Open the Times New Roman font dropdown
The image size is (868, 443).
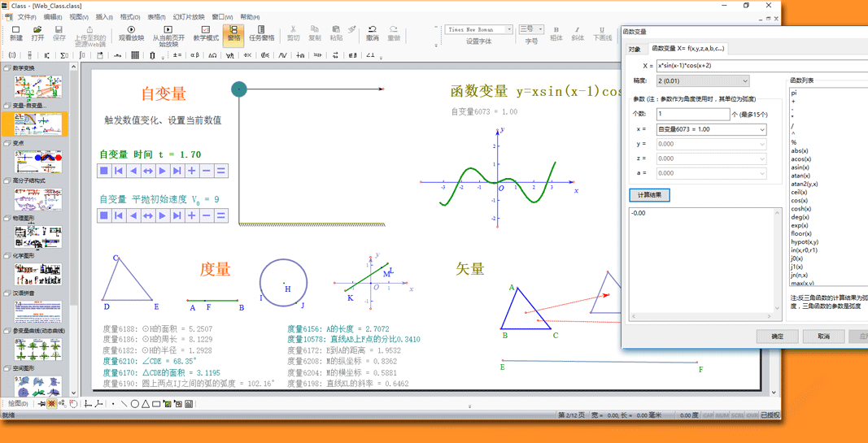[509, 29]
